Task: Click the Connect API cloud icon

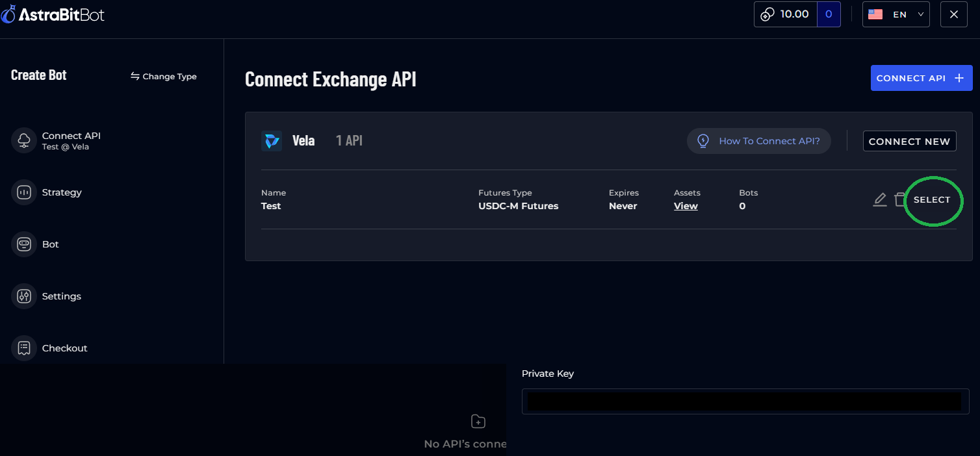Action: 24,140
